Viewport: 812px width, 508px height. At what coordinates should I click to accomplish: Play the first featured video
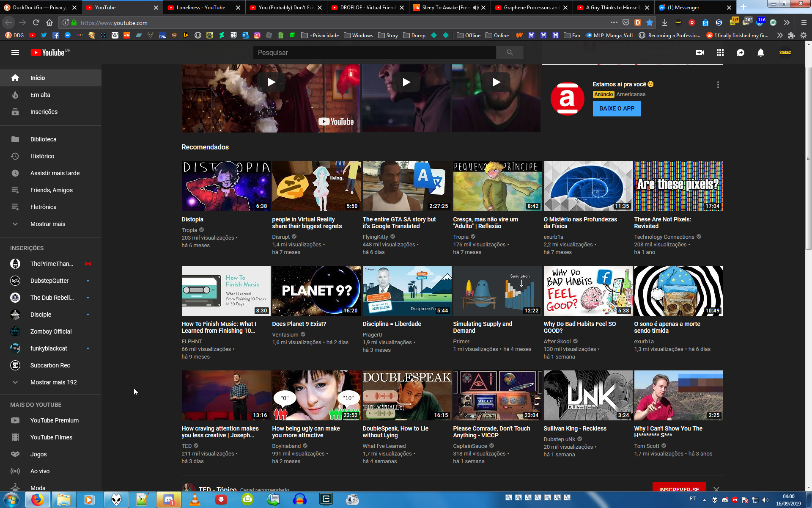coord(271,82)
